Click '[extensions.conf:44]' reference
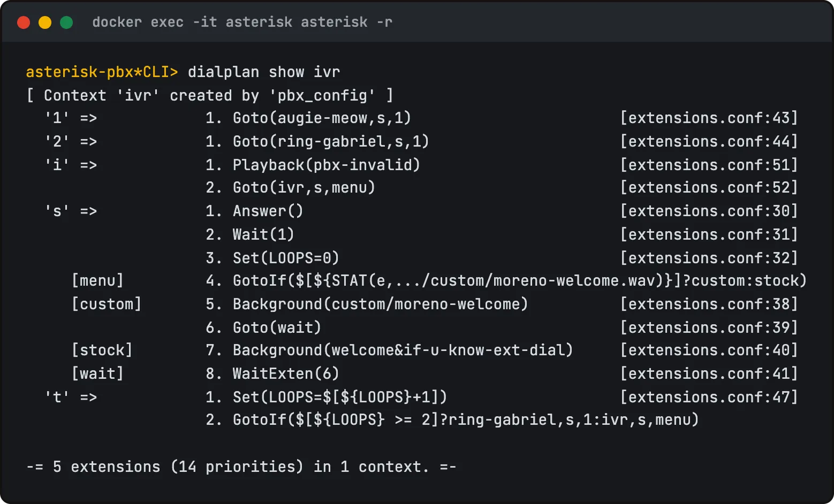The width and height of the screenshot is (834, 504). 709,142
